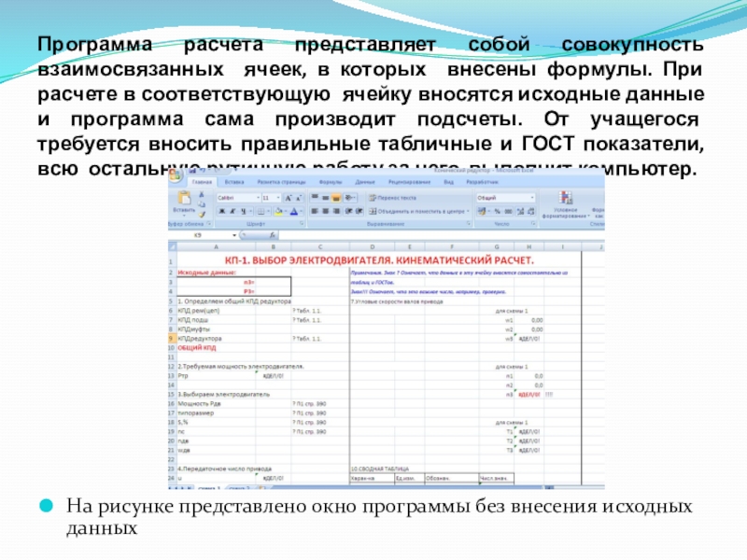Image resolution: width=747 pixels, height=560 pixels.
Task: Switch to the Разметка страницы tab
Action: coord(281,182)
